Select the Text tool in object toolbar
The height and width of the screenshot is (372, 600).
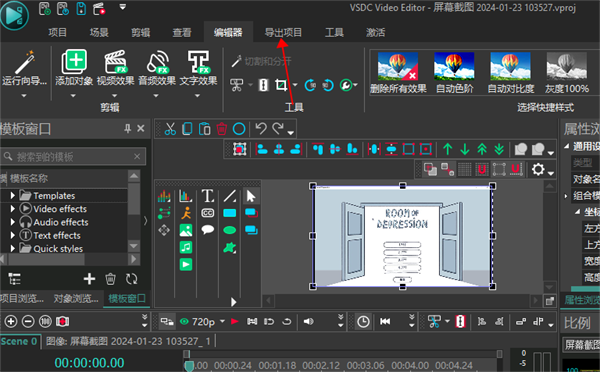coord(208,196)
